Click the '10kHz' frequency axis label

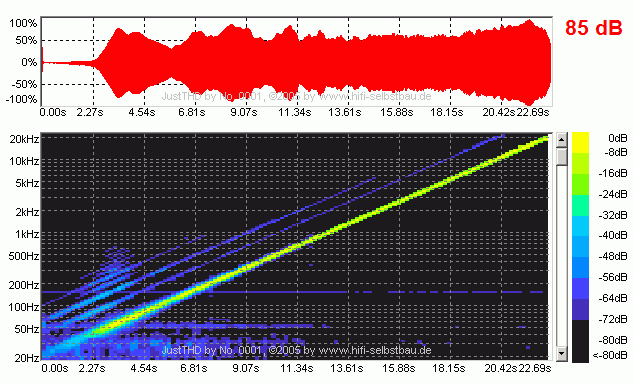(x=25, y=161)
